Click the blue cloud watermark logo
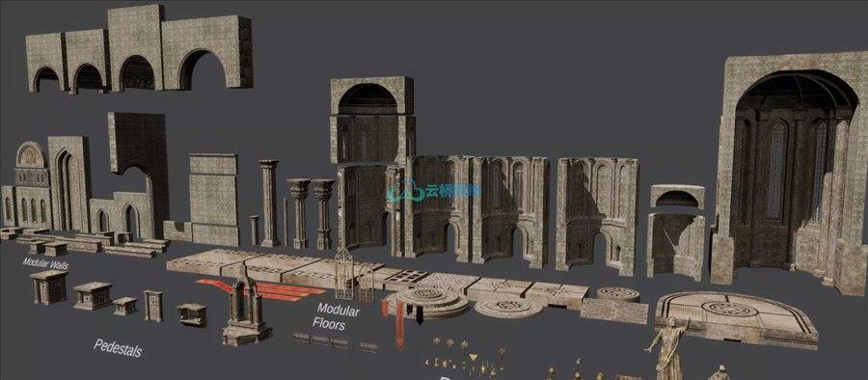868x380 pixels. point(433,191)
